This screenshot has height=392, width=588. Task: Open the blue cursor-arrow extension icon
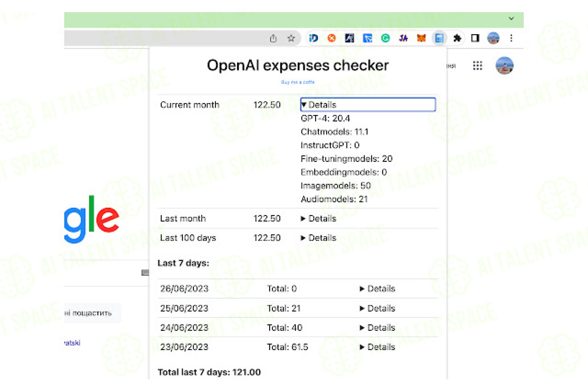367,38
